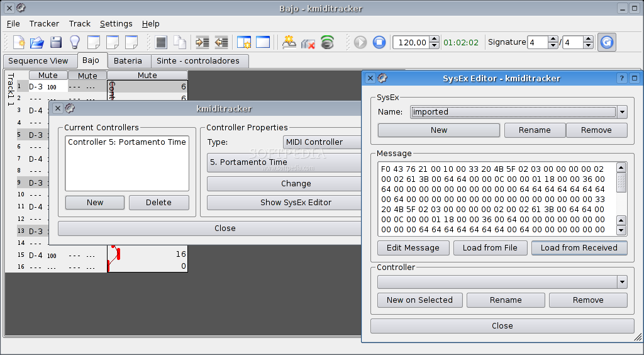Click New under Current Controllers
The image size is (644, 355).
pos(95,203)
